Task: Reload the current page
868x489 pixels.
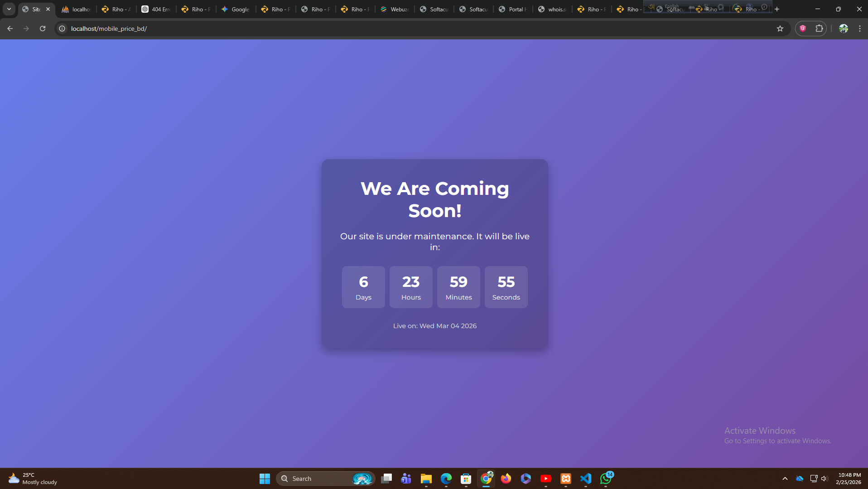Action: [x=43, y=29]
